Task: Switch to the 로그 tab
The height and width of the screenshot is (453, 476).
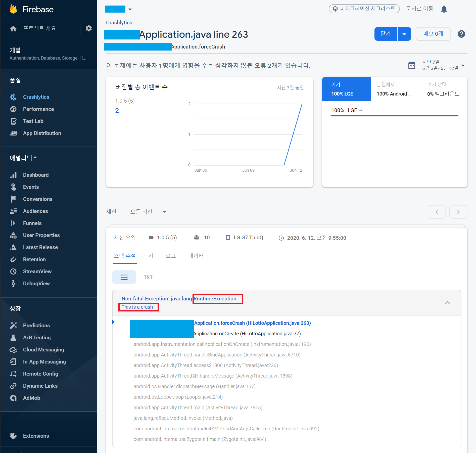Action: tap(170, 256)
